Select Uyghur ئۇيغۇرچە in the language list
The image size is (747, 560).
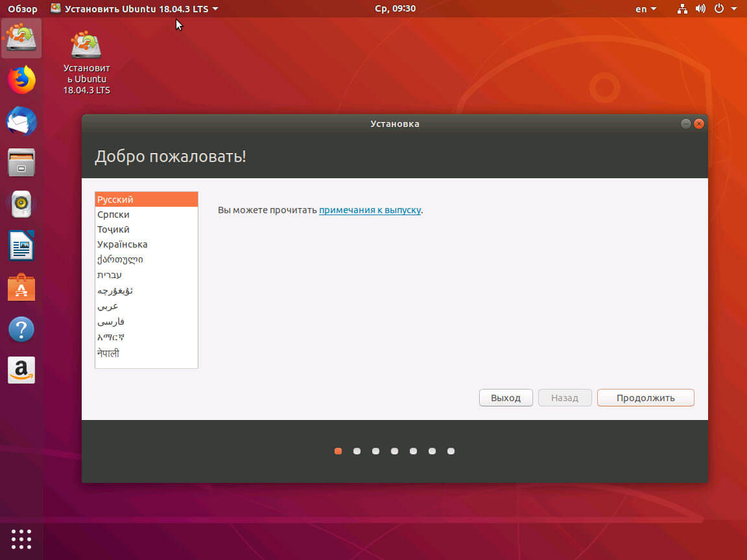(147, 290)
